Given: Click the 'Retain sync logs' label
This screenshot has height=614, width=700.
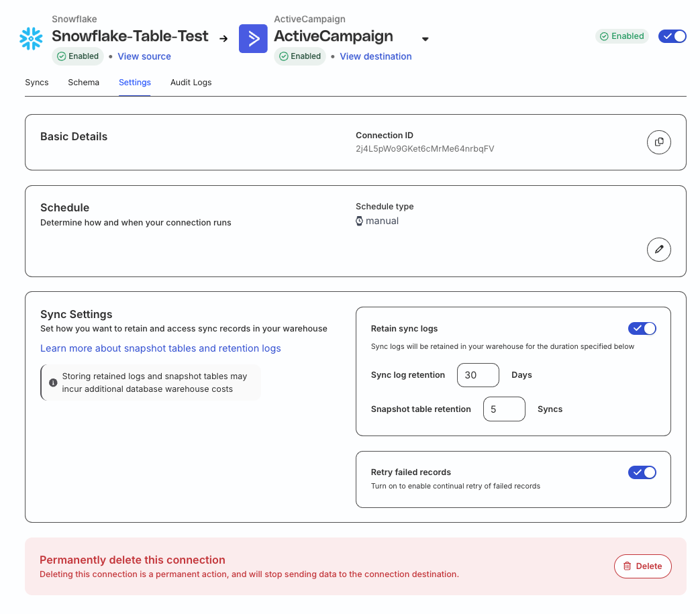Looking at the screenshot, I should (x=405, y=328).
